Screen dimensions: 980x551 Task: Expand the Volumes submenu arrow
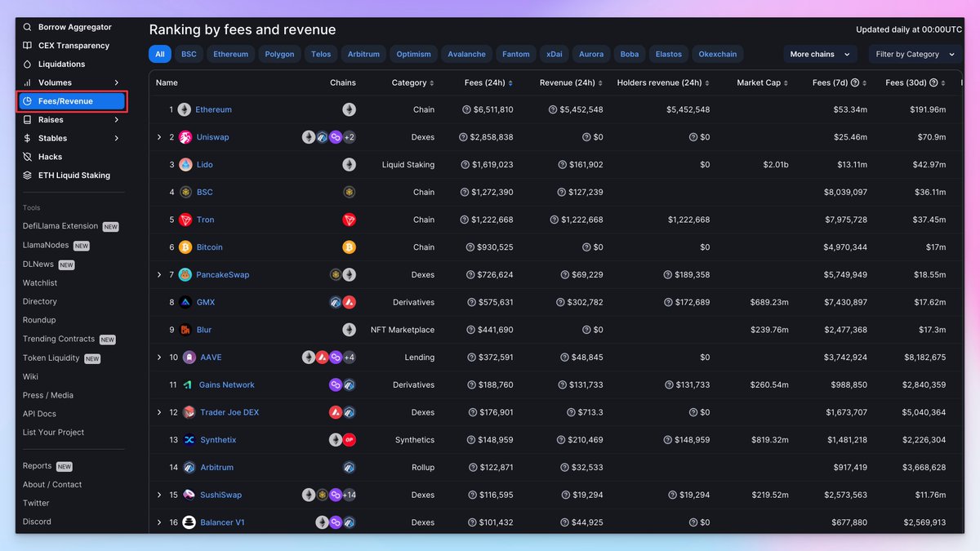117,82
